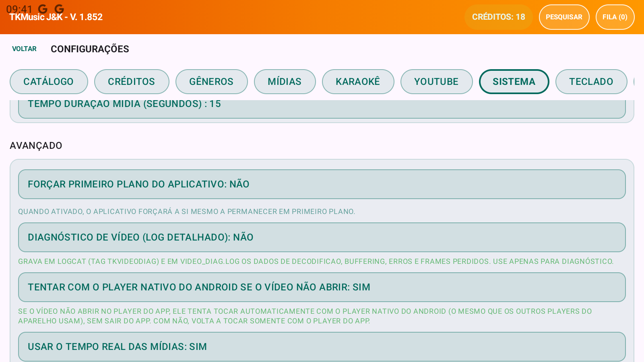
Task: Open the PESQUISAR search button
Action: pyautogui.click(x=564, y=17)
